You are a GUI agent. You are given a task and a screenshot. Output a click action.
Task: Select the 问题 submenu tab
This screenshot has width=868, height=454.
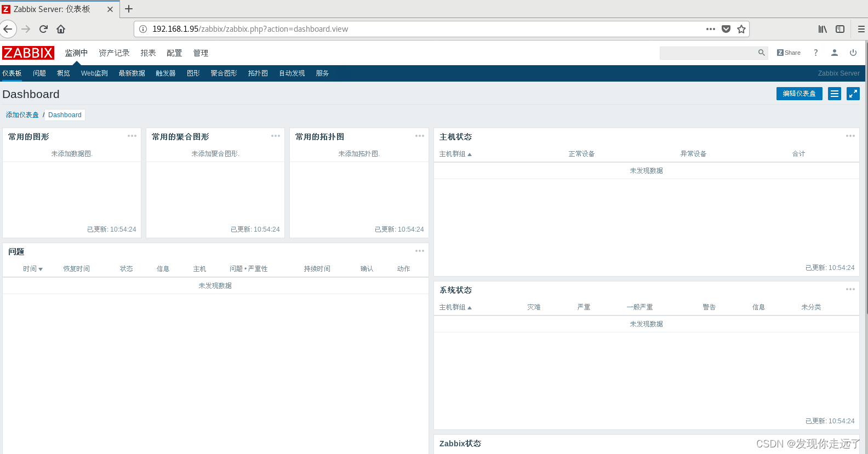(39, 73)
